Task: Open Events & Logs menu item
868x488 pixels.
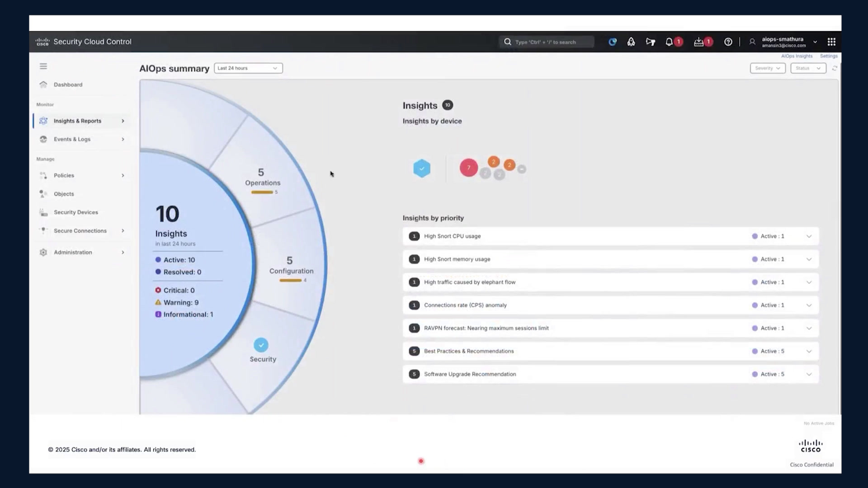Action: click(x=81, y=139)
